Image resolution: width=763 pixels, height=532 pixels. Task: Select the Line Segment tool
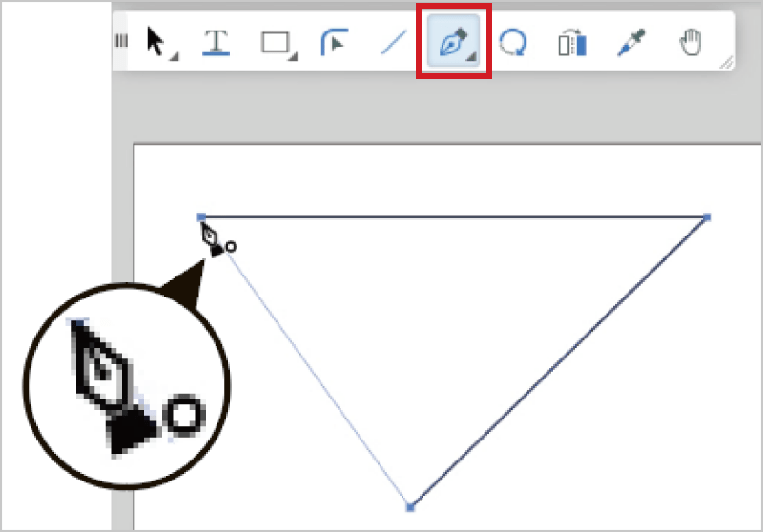click(x=394, y=42)
